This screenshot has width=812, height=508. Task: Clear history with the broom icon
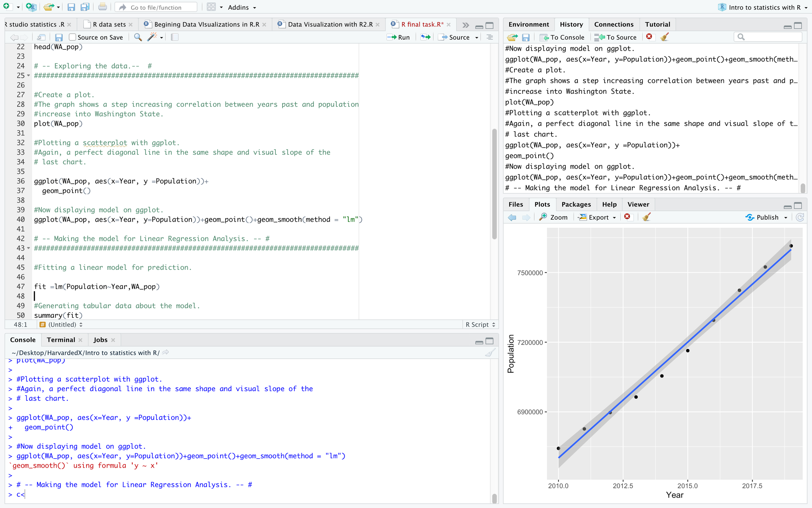664,37
